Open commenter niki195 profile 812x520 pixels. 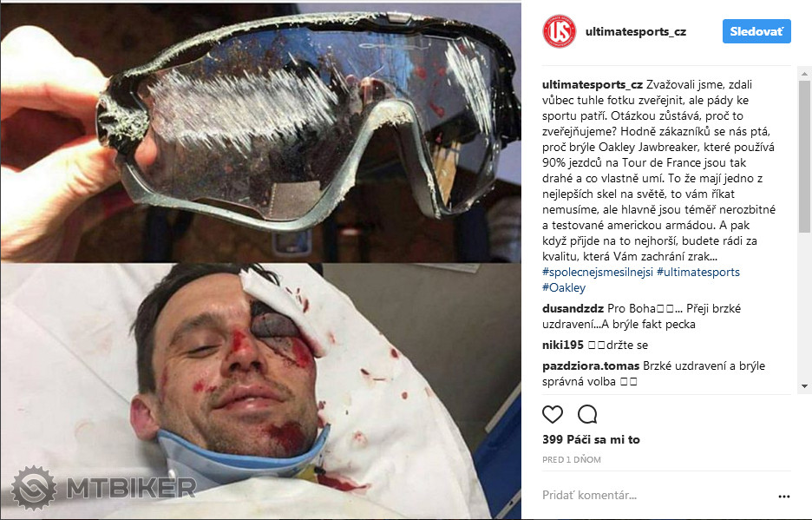coord(563,345)
